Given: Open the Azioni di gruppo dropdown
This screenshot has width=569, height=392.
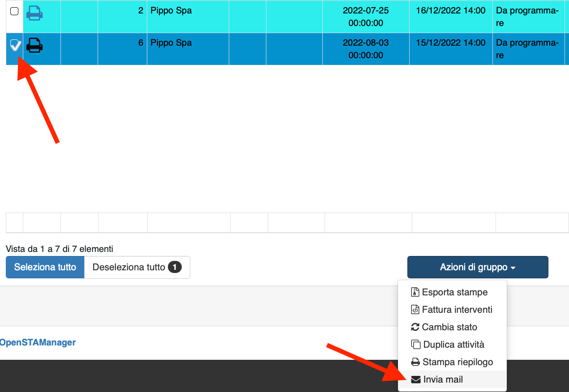Looking at the screenshot, I should coord(477,267).
